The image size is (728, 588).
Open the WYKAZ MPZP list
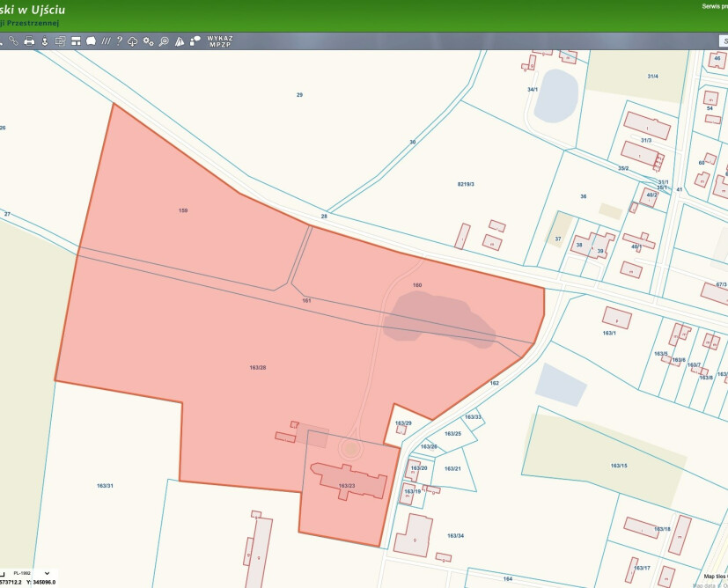[x=220, y=41]
